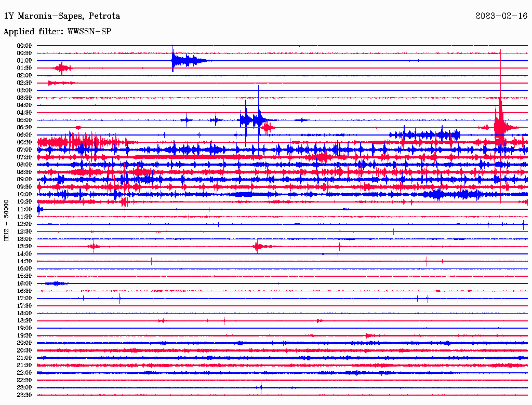Click the 'HHZ - 50000' axis label
The height and width of the screenshot is (405, 532).
(x=6, y=220)
